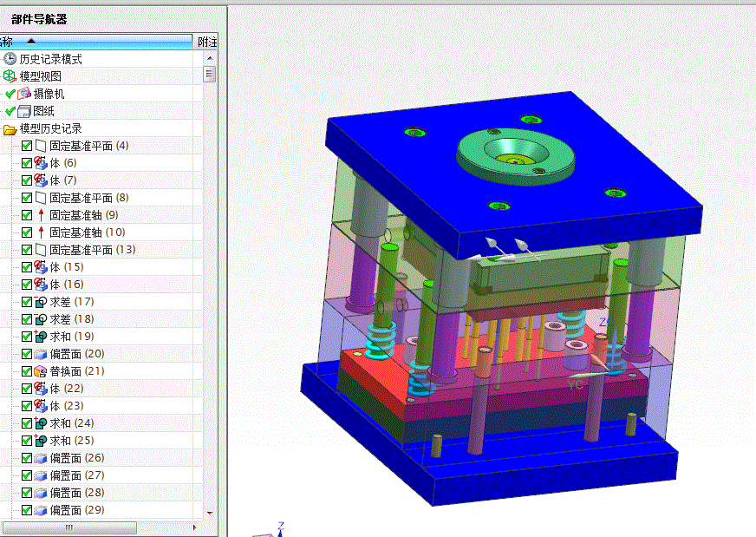The height and width of the screenshot is (537, 756).
Task: Click the 摄像机 camera icon
Action: [x=24, y=94]
